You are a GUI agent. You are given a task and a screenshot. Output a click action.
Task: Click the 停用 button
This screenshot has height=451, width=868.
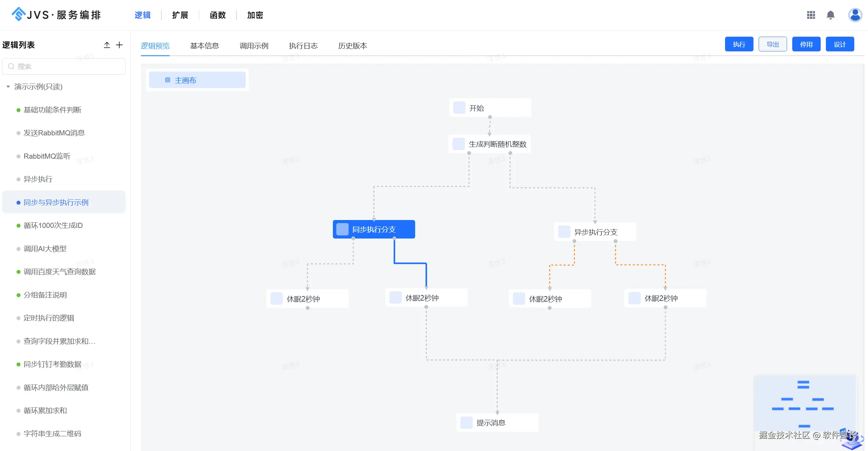(x=806, y=44)
